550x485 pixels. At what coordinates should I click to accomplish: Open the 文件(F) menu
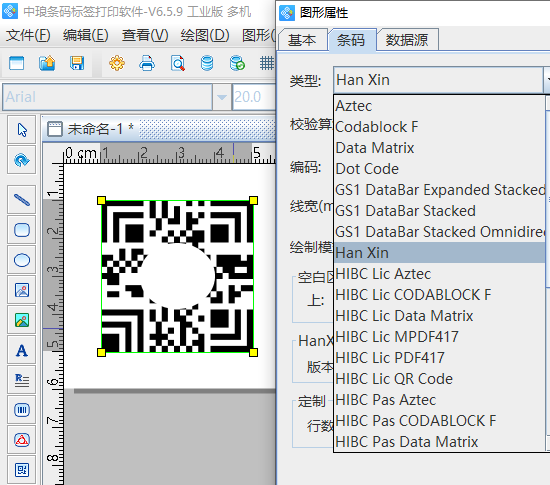click(28, 35)
